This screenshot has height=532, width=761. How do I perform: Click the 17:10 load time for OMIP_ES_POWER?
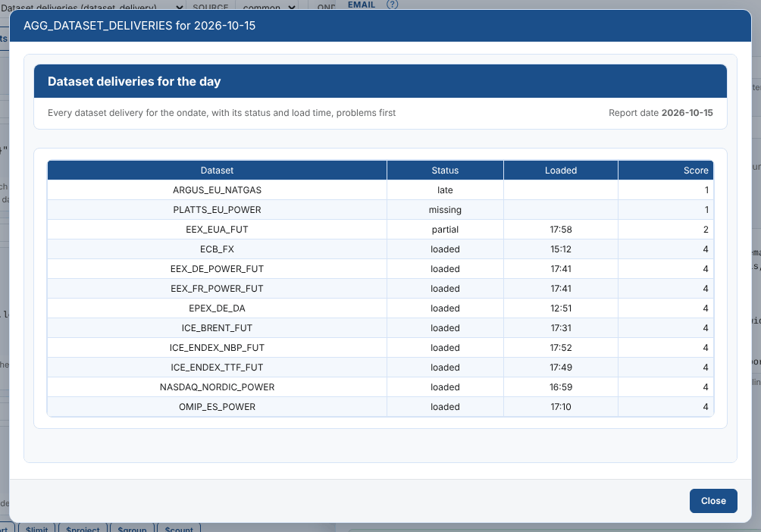tap(561, 407)
